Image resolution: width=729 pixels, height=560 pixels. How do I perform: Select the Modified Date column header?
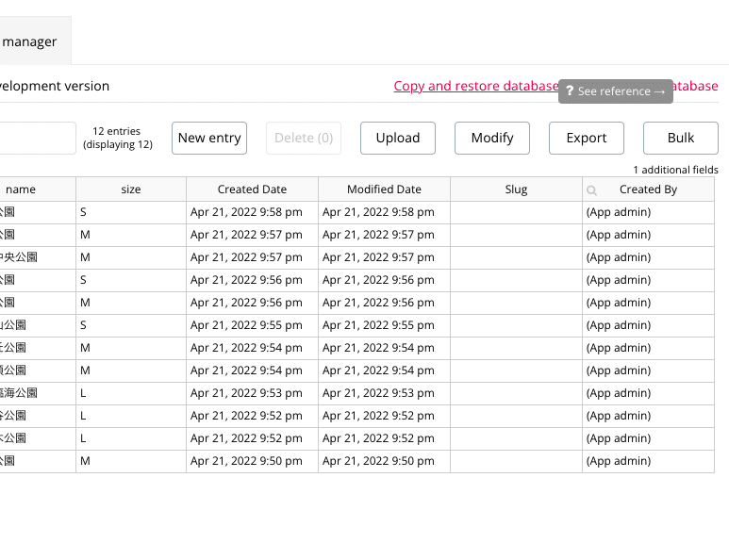[384, 189]
